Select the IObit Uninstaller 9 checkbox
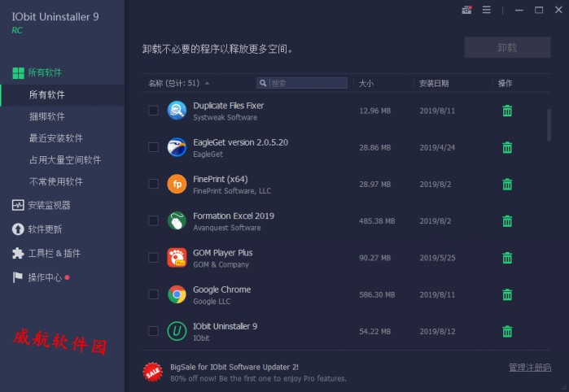 pyautogui.click(x=153, y=331)
